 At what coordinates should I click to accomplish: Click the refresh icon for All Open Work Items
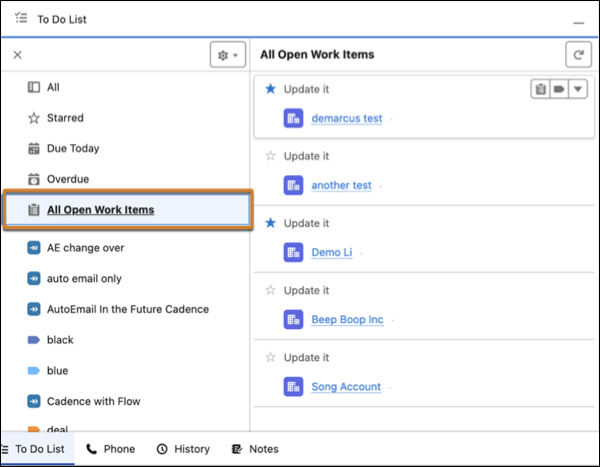[x=578, y=55]
